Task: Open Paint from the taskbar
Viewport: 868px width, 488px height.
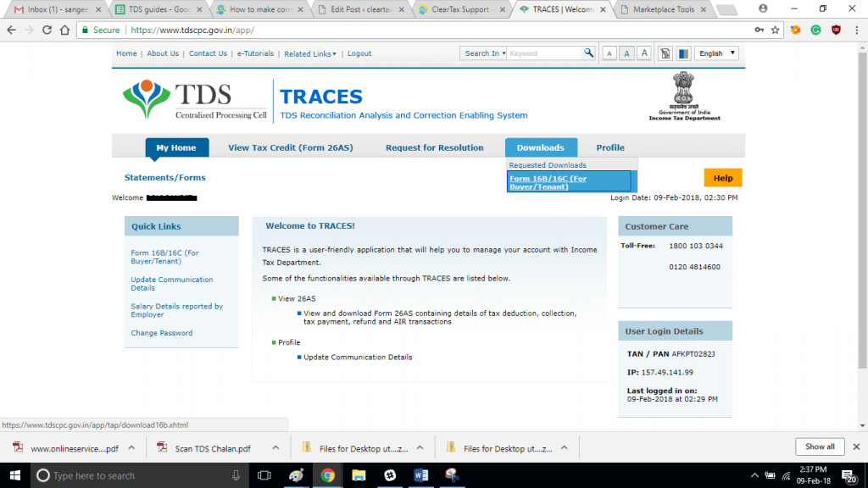Action: pyautogui.click(x=296, y=475)
